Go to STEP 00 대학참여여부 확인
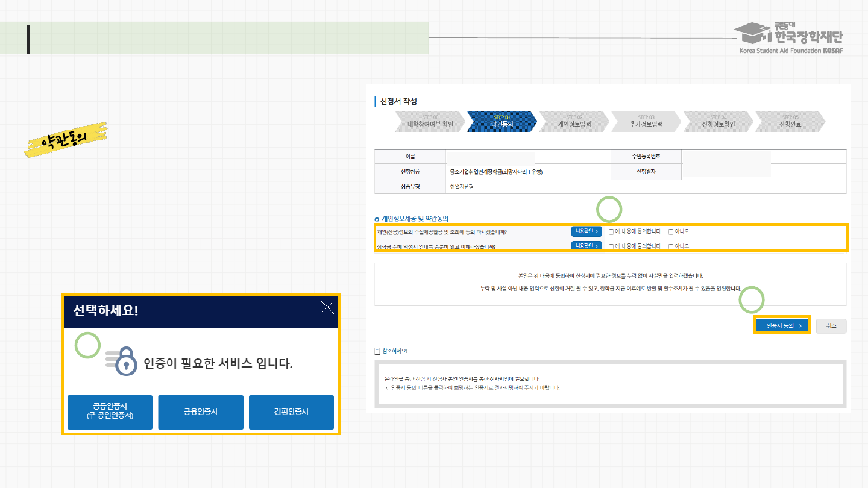This screenshot has height=488, width=868. point(430,122)
